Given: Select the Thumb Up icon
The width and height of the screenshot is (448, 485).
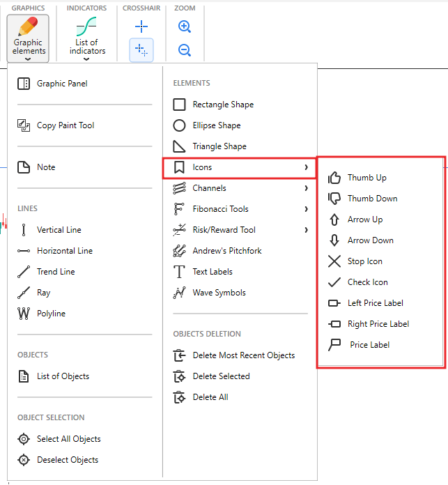Looking at the screenshot, I should click(366, 178).
